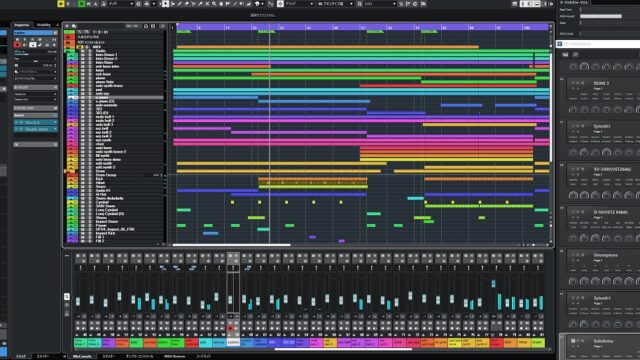Image resolution: width=640 pixels, height=360 pixels.
Task: Toggle the global Solo state button
Action: point(68,4)
